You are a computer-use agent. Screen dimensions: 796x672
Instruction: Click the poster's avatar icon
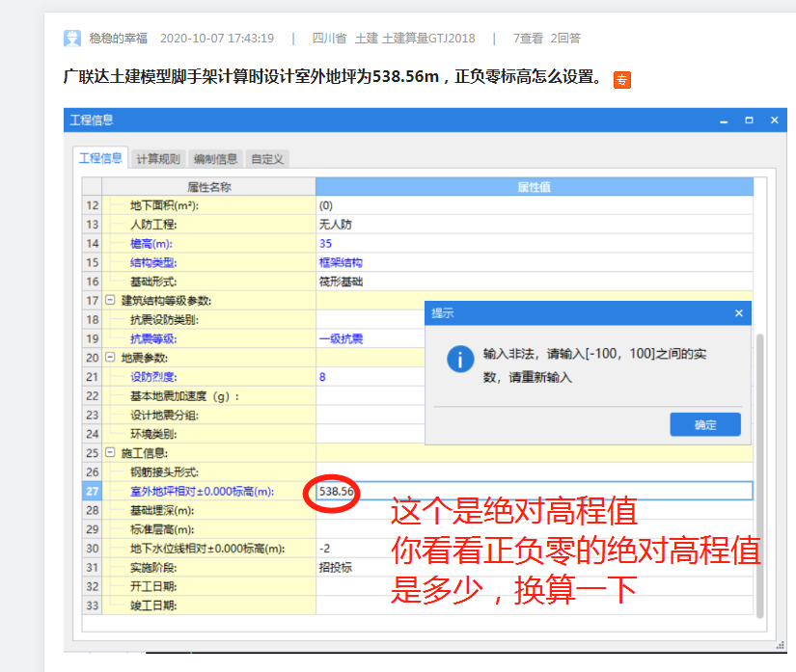coord(72,39)
